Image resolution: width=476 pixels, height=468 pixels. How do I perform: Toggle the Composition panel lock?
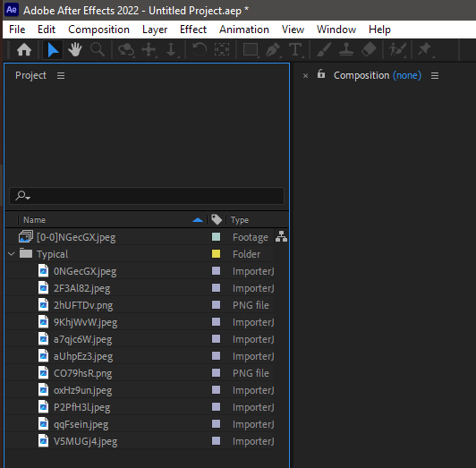point(321,73)
